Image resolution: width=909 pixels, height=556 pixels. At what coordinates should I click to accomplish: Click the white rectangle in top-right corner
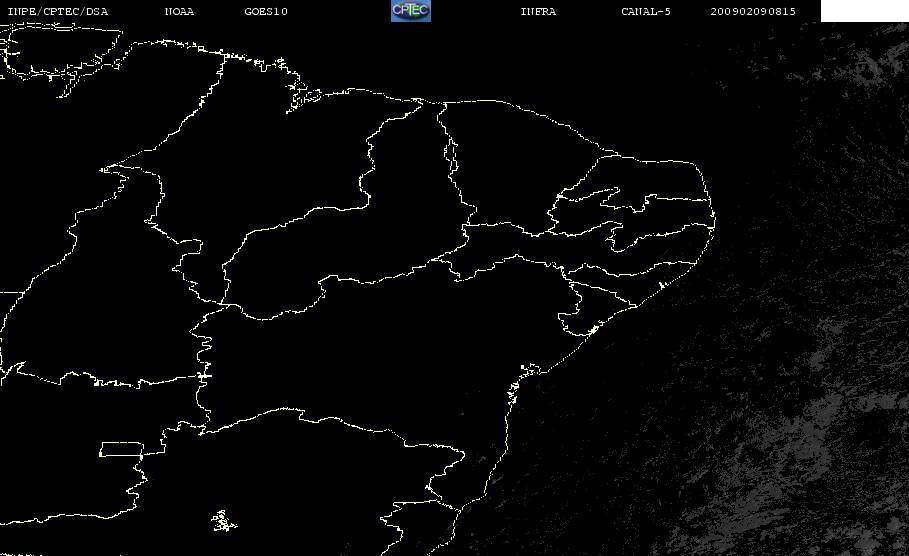point(865,10)
